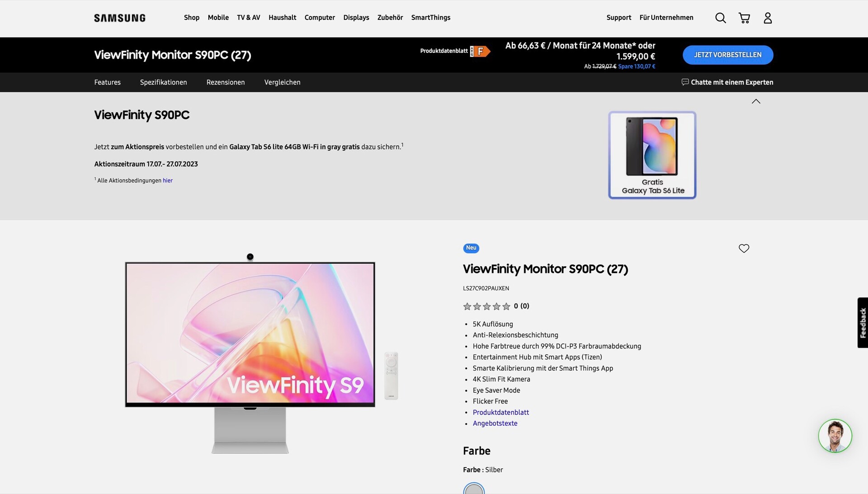This screenshot has height=494, width=868.
Task: Switch to the Spezifikationen tab
Action: click(163, 82)
